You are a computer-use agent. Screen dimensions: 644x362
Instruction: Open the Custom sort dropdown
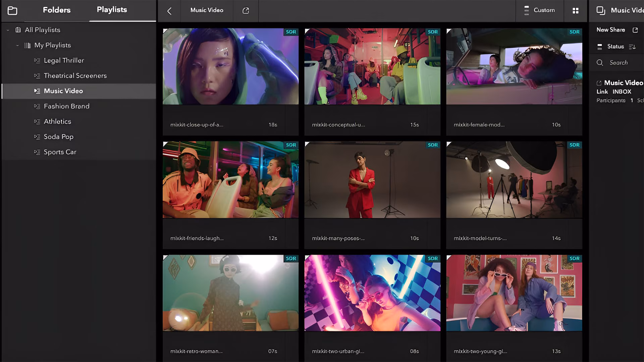click(x=540, y=10)
